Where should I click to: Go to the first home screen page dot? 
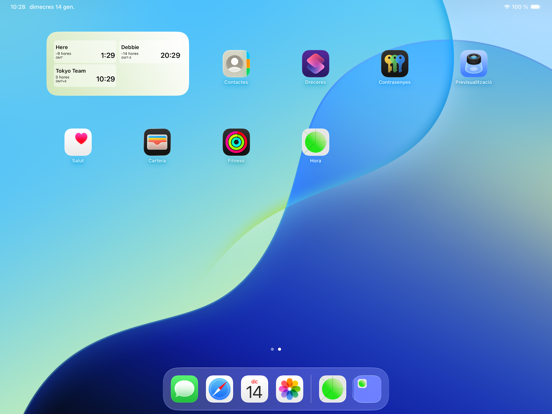(272, 349)
